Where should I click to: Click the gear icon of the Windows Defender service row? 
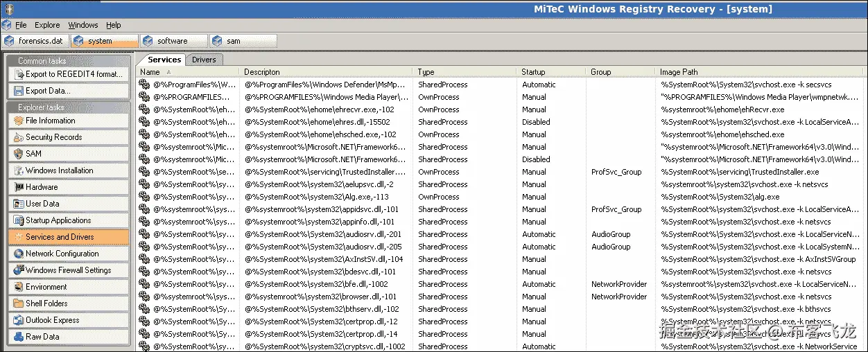(144, 85)
